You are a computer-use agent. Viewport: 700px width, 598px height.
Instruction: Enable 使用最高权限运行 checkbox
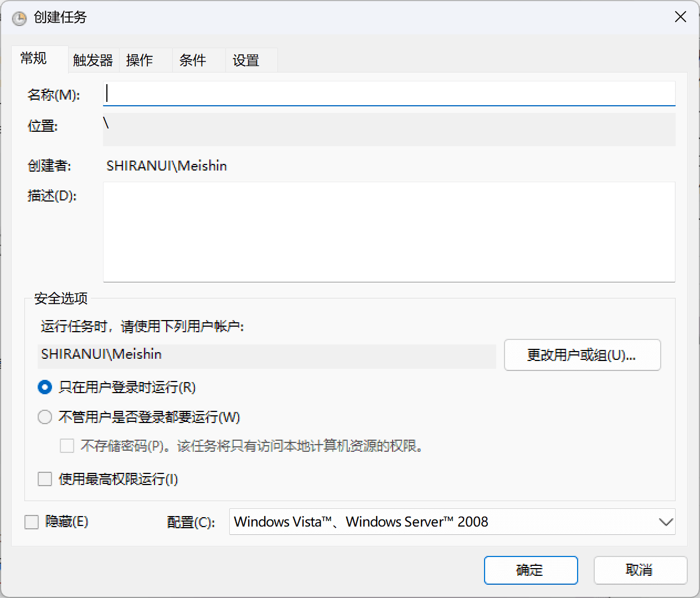pos(45,479)
